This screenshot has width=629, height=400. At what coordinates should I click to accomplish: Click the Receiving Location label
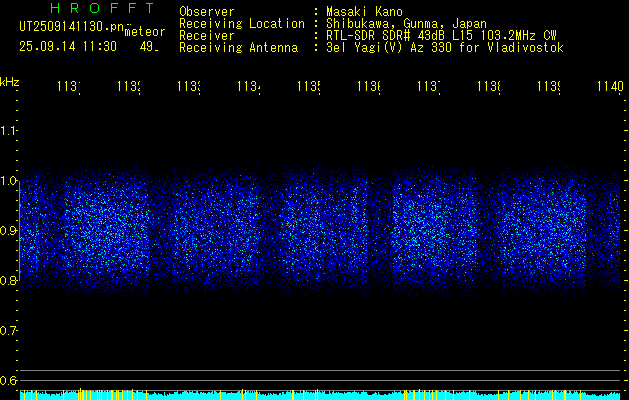242,24
